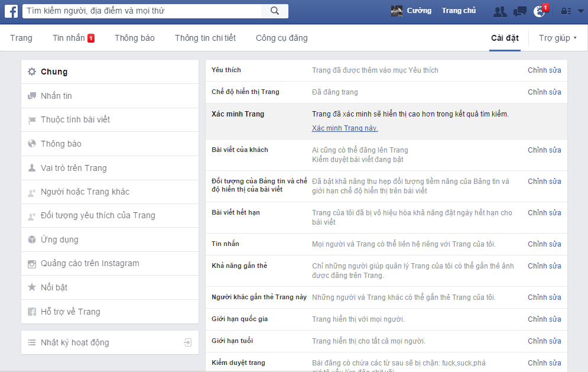Image resolution: width=588 pixels, height=372 pixels.
Task: Click the Facebook logo icon
Action: click(11, 11)
